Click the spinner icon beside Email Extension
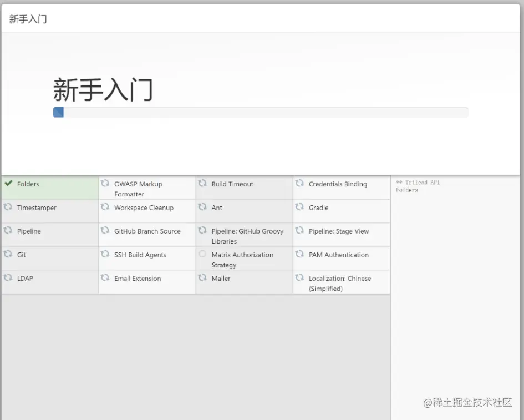Viewport: 524px width, 420px height. click(x=105, y=277)
